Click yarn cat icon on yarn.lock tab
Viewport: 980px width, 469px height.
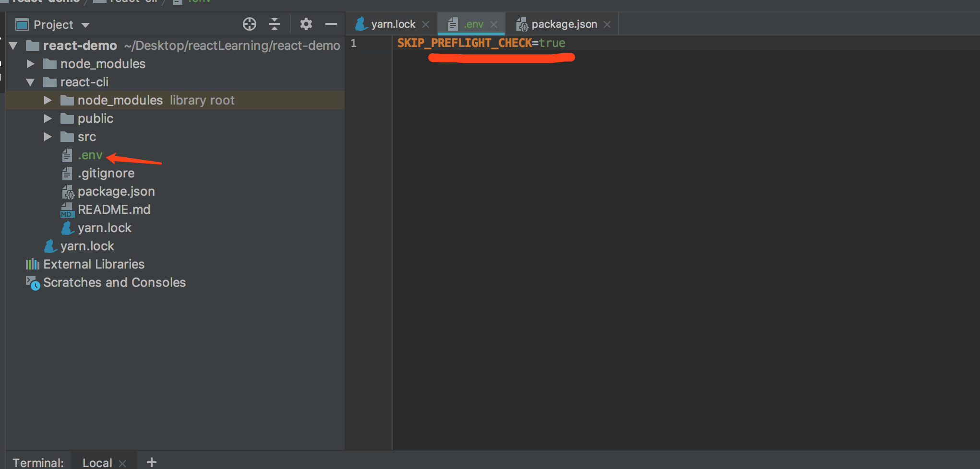tap(361, 23)
